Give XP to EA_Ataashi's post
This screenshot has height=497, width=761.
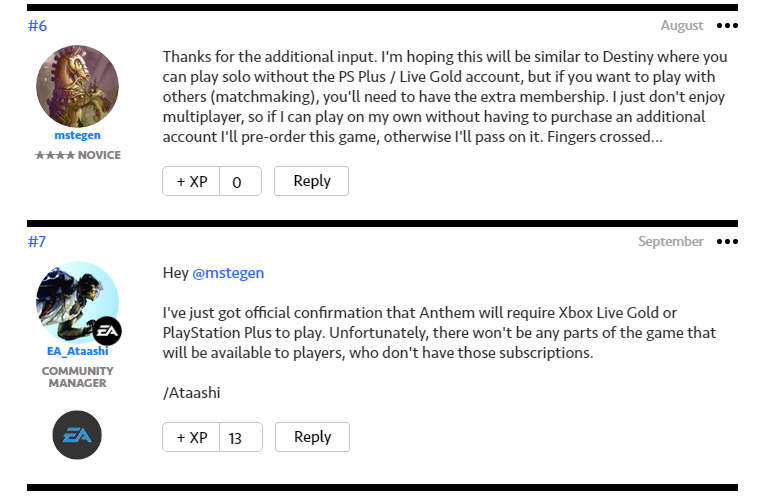(191, 437)
